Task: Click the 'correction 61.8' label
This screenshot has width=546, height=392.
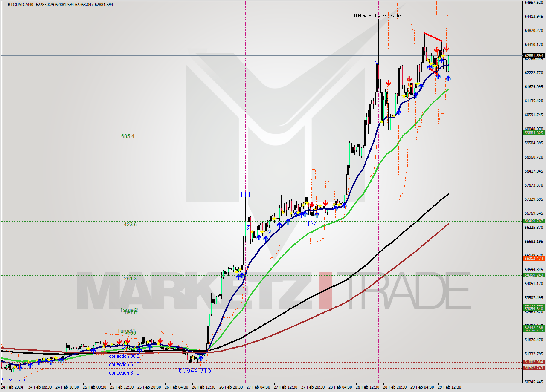Action: point(124,364)
